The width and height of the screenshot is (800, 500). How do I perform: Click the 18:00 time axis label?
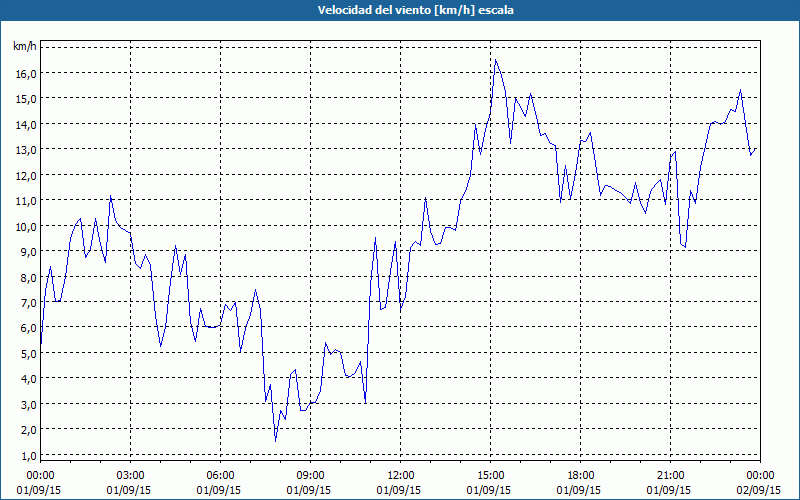[x=580, y=476]
